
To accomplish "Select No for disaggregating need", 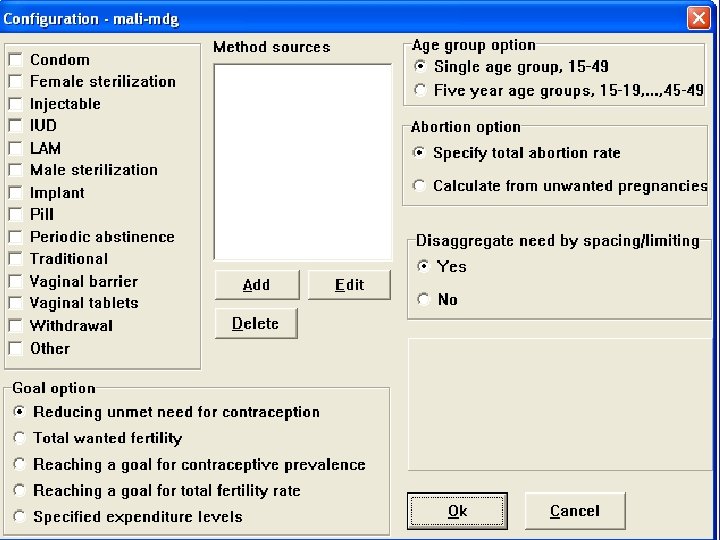I will tap(425, 299).
